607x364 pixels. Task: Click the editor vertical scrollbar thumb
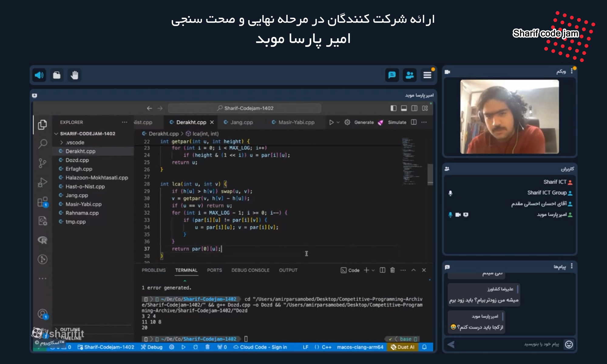coord(430,174)
